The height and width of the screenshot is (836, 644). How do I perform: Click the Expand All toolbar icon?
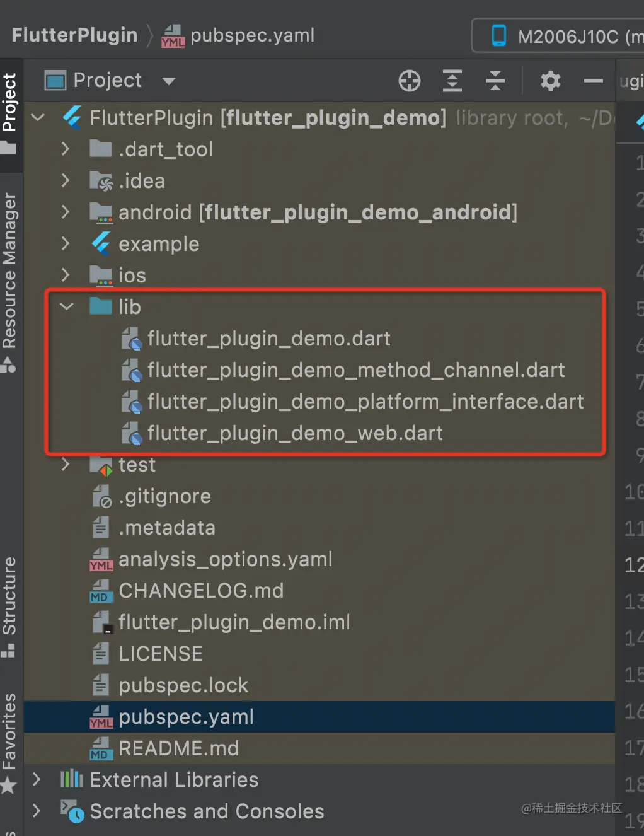click(452, 81)
